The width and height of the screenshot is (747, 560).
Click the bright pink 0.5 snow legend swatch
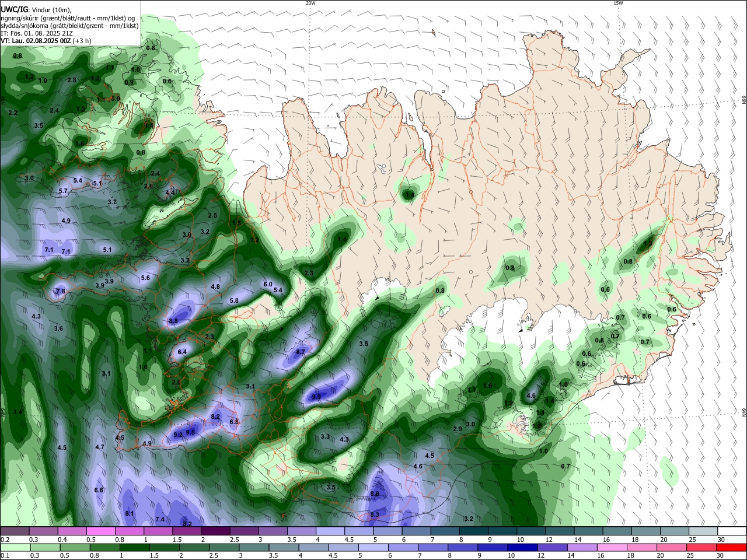click(x=100, y=531)
